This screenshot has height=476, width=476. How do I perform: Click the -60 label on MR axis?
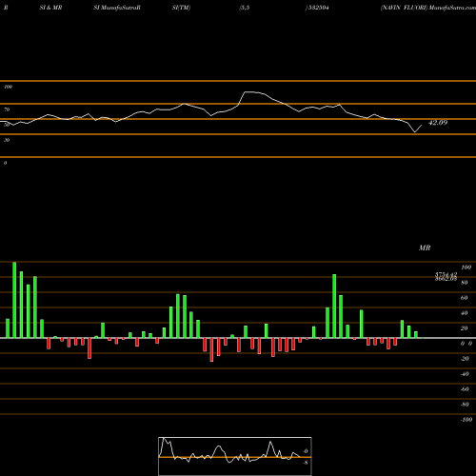click(465, 389)
